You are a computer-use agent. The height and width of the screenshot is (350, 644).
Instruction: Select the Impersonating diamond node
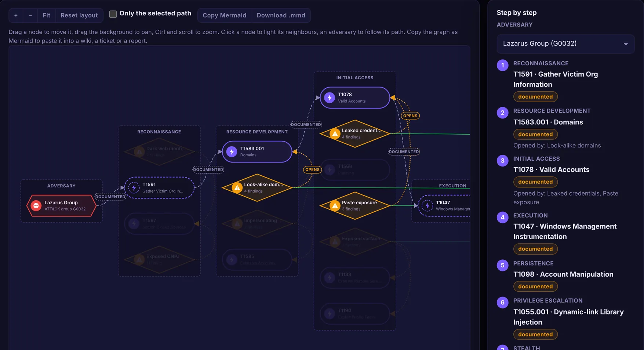pos(257,224)
